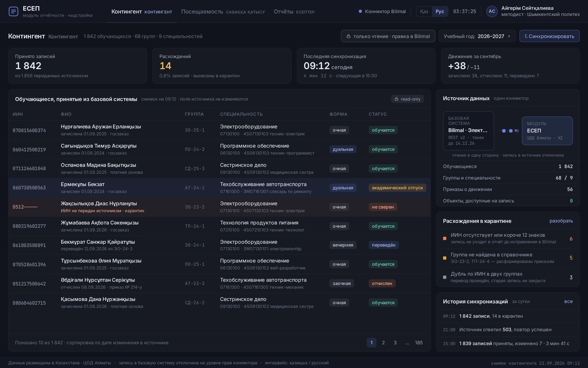This screenshot has height=368, width=588.
Task: Switch interface language to Қаз
Action: click(424, 11)
